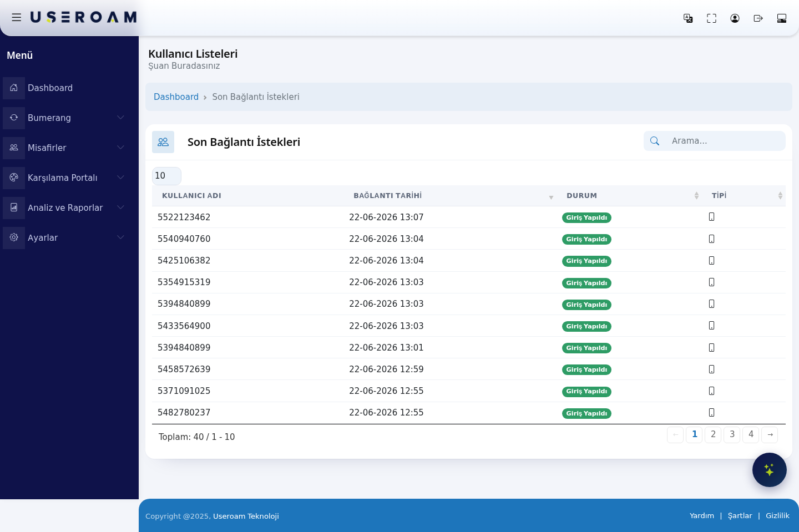The image size is (799, 532).
Task: Focus the Arama search field
Action: (x=725, y=141)
